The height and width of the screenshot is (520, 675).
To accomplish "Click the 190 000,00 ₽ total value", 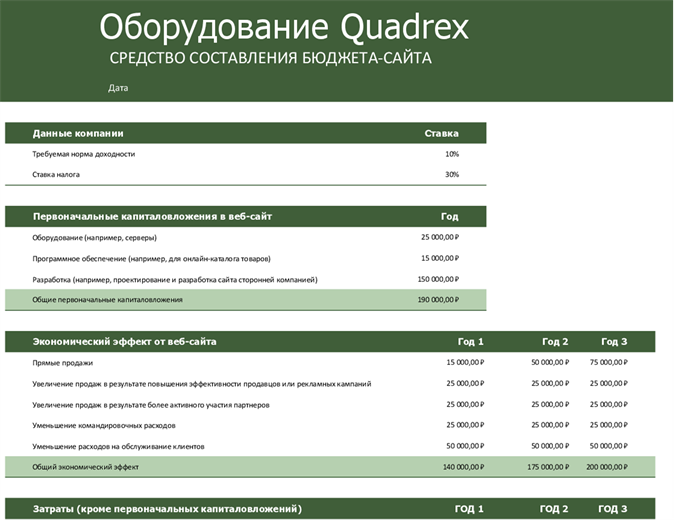I will (x=438, y=300).
